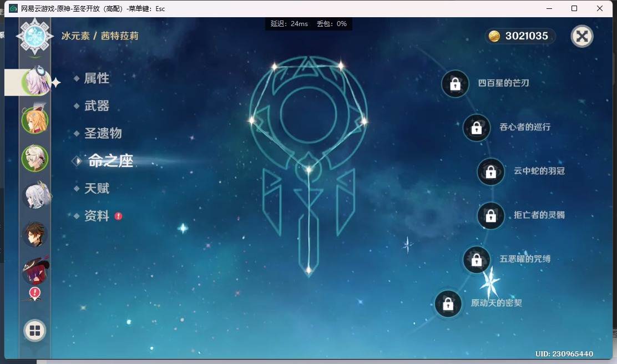Viewport: 617px width, 364px height.
Task: Click the lock icon for 吞心者的巡行
Action: (477, 128)
